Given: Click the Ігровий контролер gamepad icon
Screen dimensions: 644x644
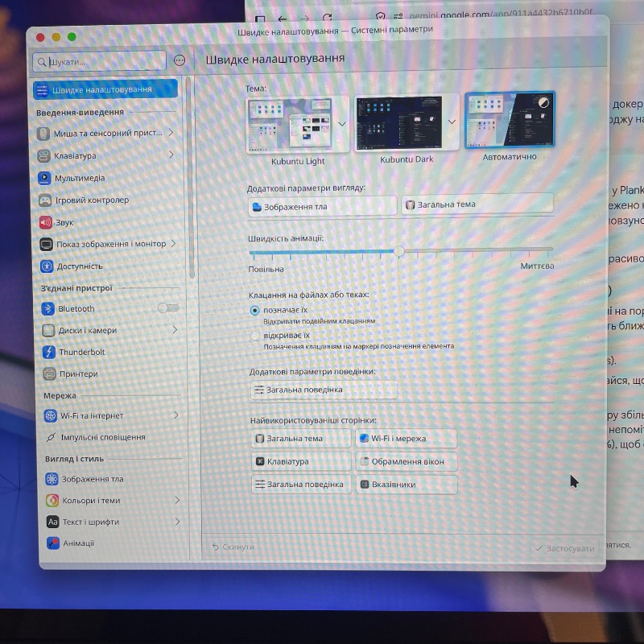Looking at the screenshot, I should [45, 200].
